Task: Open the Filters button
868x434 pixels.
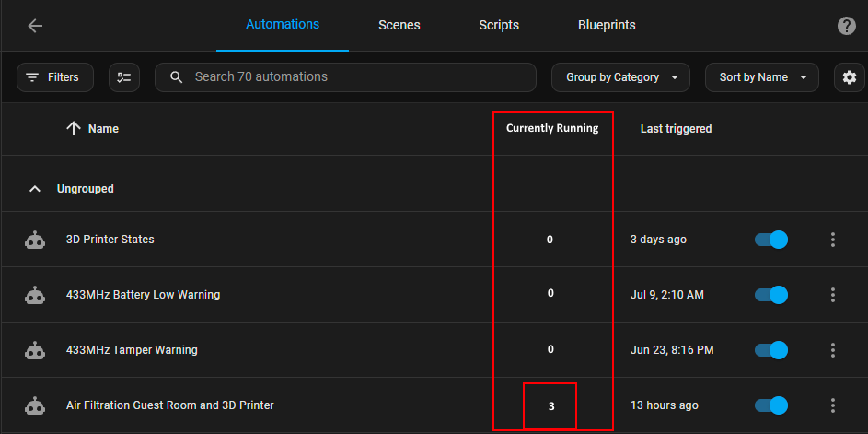Action: click(x=55, y=77)
